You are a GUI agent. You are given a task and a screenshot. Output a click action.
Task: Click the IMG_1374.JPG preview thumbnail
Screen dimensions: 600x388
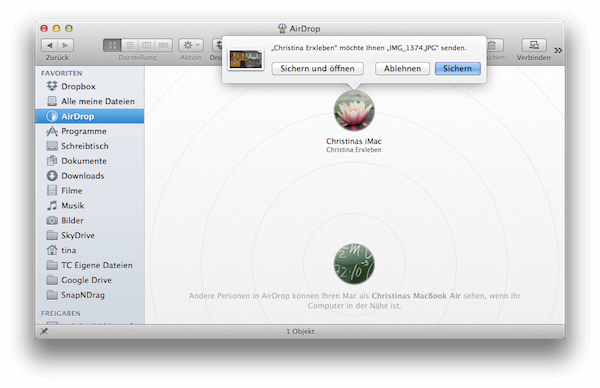(246, 59)
